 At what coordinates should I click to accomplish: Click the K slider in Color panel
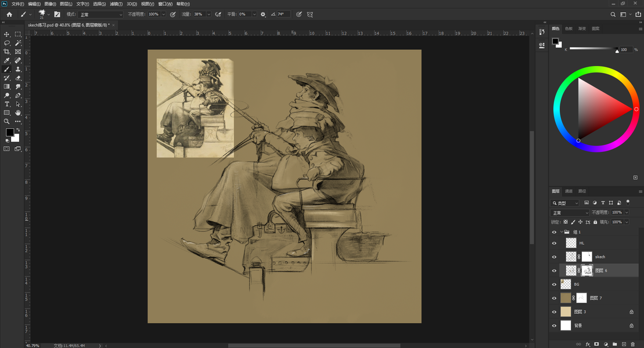(594, 48)
